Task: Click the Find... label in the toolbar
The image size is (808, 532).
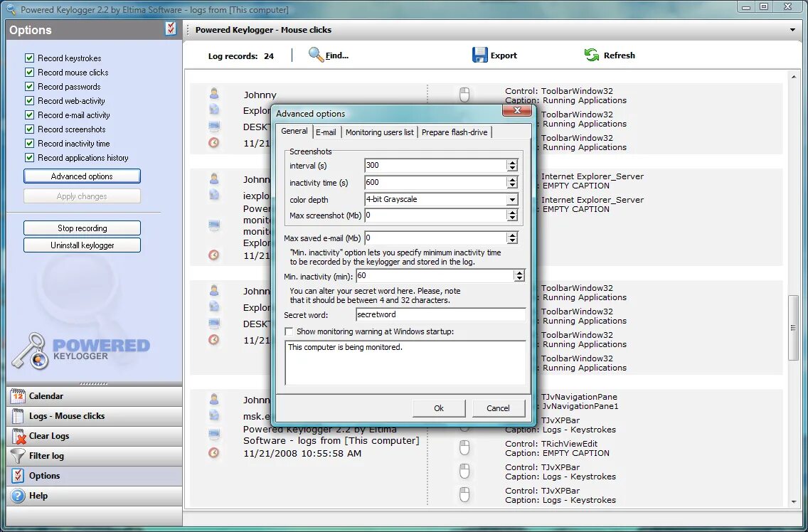Action: (x=337, y=55)
